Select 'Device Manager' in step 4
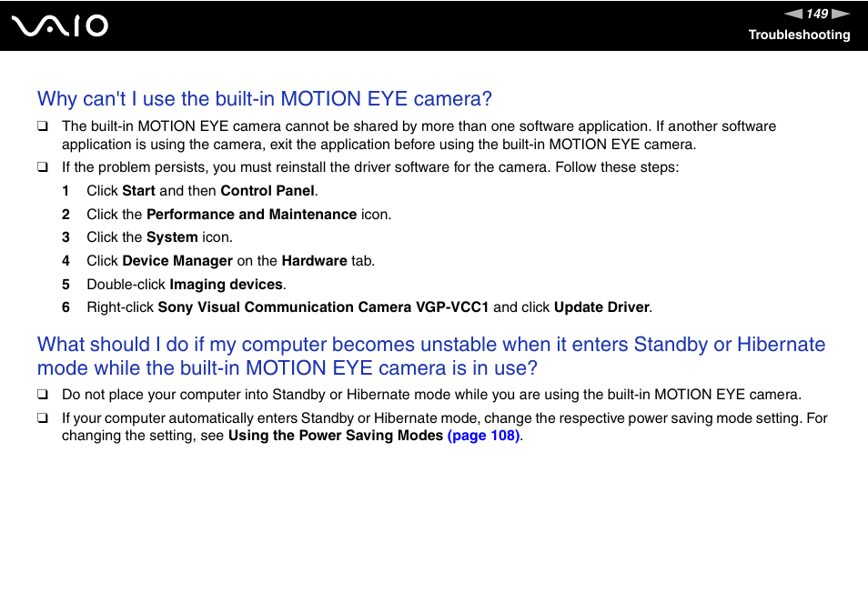 coord(177,261)
